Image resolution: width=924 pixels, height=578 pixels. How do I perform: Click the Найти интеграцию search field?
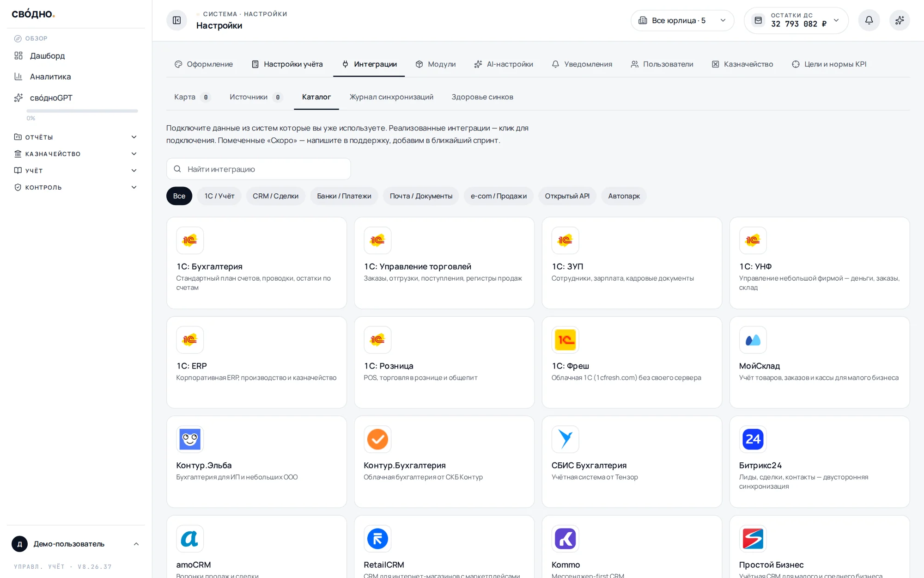point(259,169)
